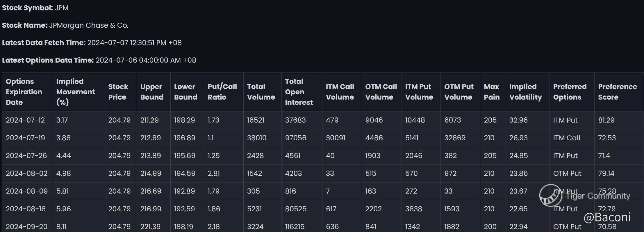This screenshot has height=232, width=644.
Task: Click the Tiger Community logo watermark
Action: pyautogui.click(x=585, y=195)
